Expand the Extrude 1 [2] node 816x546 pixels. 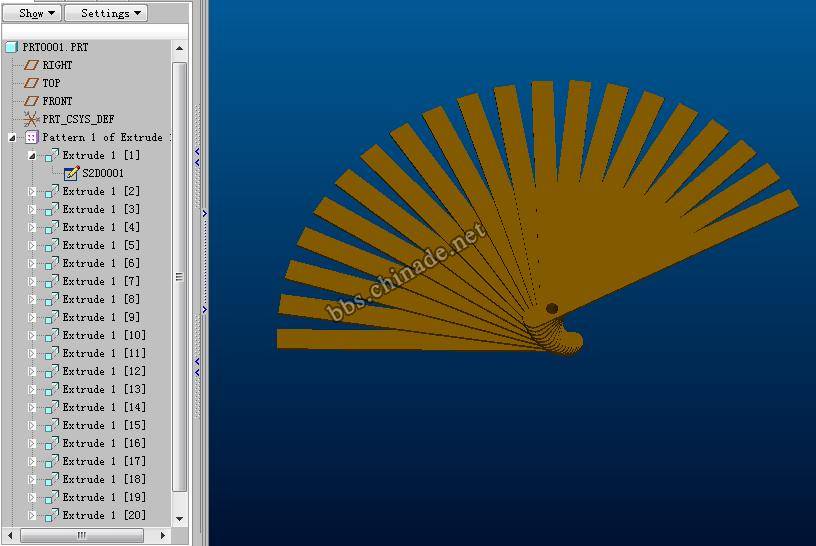tap(32, 191)
